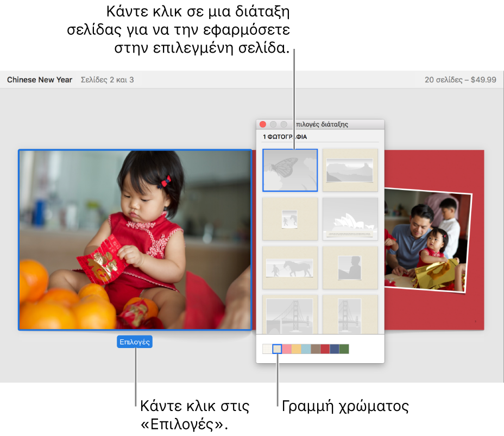Click the 20 σελίδες – $49.99 price text
Image resolution: width=504 pixels, height=436 pixels.
461,80
